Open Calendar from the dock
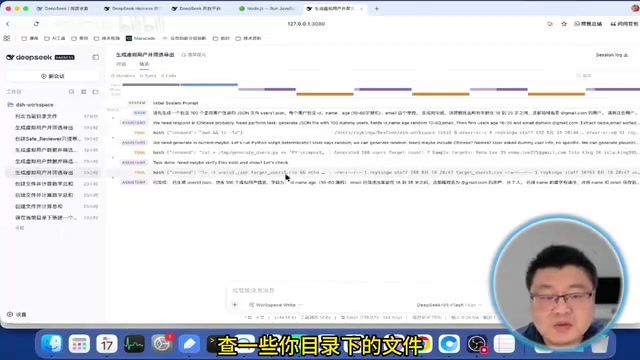 107,344
